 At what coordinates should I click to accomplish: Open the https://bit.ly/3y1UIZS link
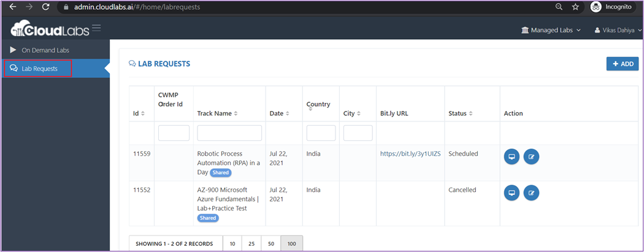(410, 154)
